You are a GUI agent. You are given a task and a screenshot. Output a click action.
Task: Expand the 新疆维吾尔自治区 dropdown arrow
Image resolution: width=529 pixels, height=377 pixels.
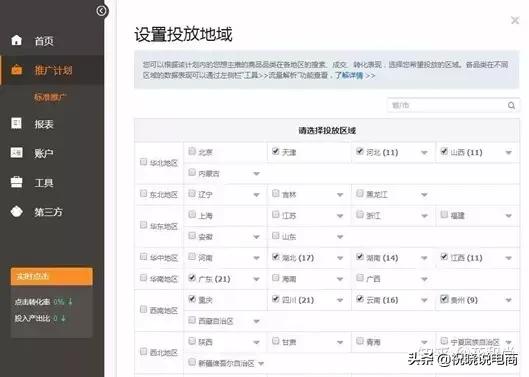pyautogui.click(x=261, y=364)
